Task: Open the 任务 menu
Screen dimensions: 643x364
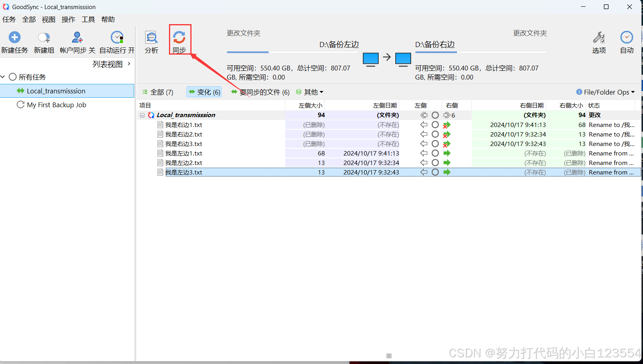Action: pyautogui.click(x=9, y=19)
